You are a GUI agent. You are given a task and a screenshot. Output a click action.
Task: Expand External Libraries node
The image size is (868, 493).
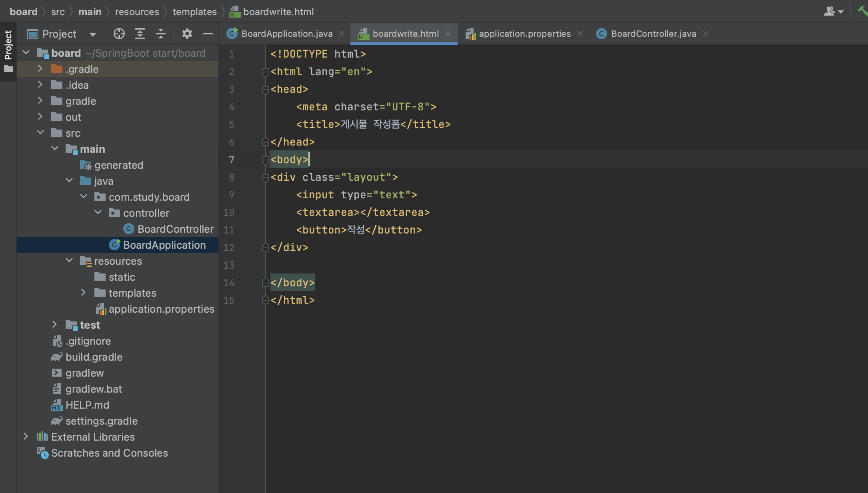point(26,437)
